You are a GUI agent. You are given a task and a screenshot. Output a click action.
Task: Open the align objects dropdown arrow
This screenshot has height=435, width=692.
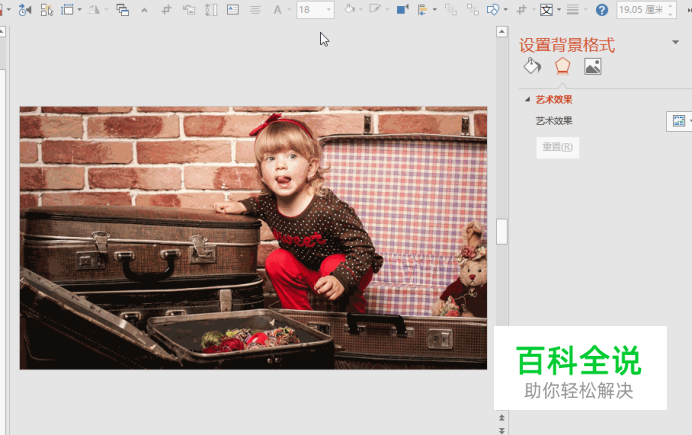[x=433, y=10]
